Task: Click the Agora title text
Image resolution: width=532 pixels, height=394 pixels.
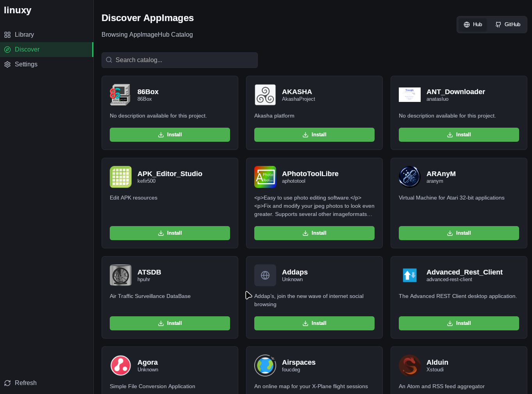Action: [148, 362]
